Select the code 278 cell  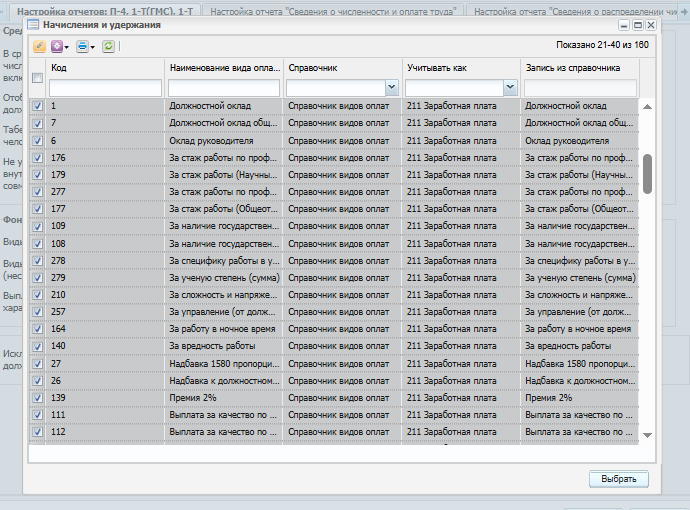pos(105,261)
